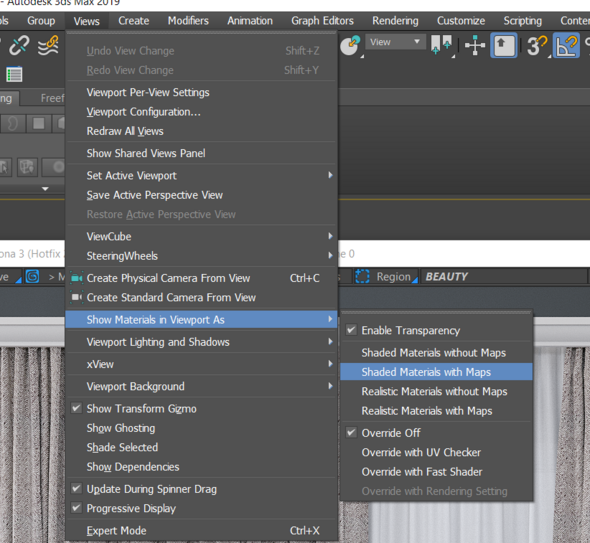Expand the ribbon panel down arrow
This screenshot has width=590, height=543.
[x=45, y=189]
